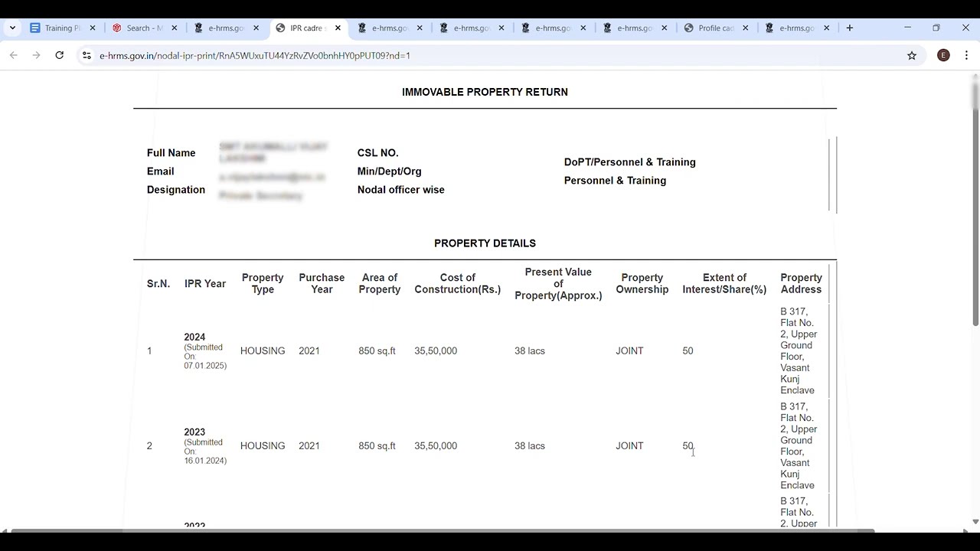980x551 pixels.
Task: Click 35,50,000 in the 2024 row
Action: (436, 351)
